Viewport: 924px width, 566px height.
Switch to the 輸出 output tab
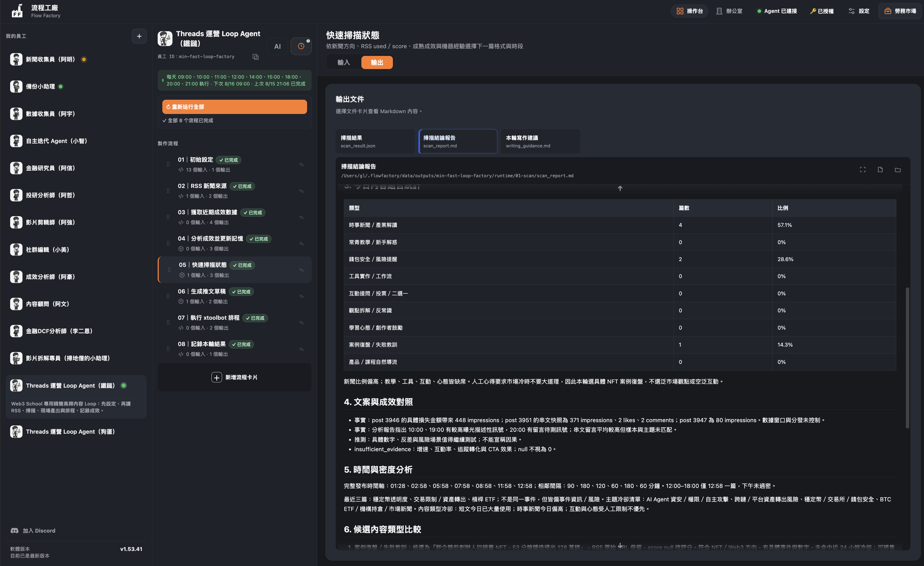point(377,62)
